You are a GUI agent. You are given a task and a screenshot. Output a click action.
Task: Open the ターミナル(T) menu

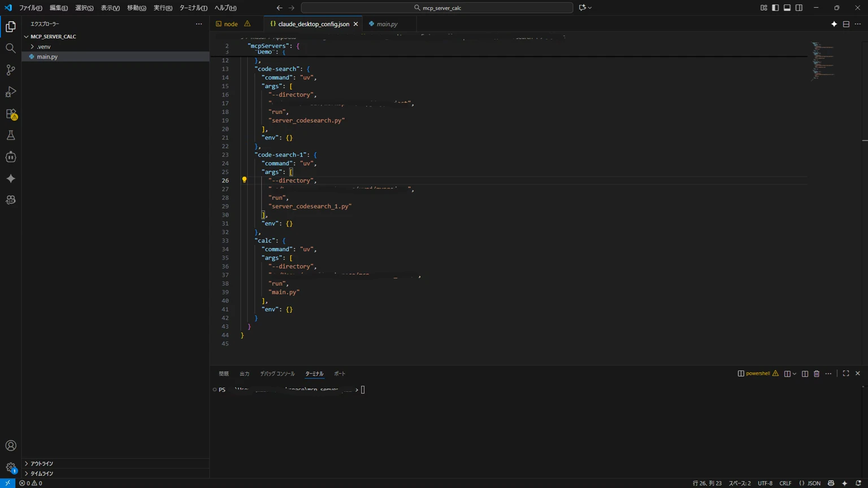[193, 8]
